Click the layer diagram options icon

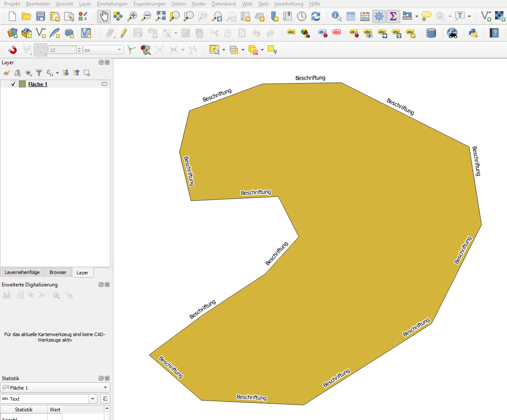point(305,33)
